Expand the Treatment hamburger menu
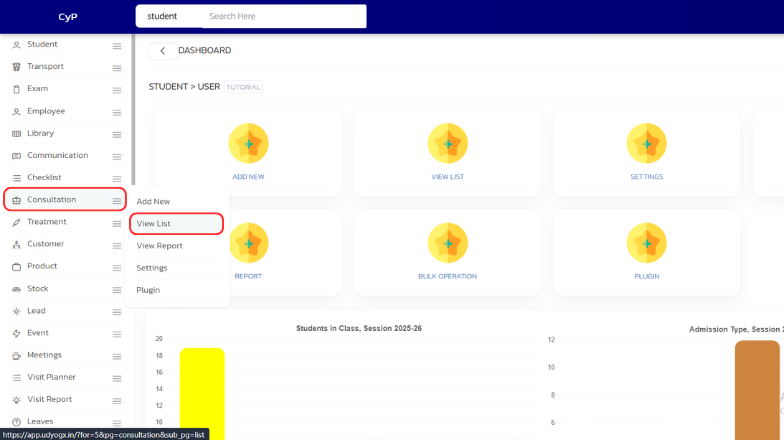The height and width of the screenshot is (440, 784). (117, 223)
